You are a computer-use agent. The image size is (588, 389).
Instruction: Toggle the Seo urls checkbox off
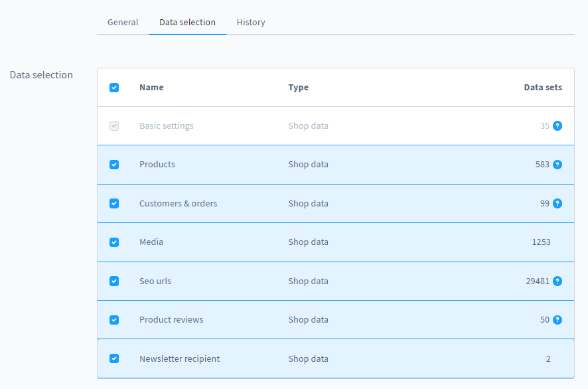pos(114,281)
